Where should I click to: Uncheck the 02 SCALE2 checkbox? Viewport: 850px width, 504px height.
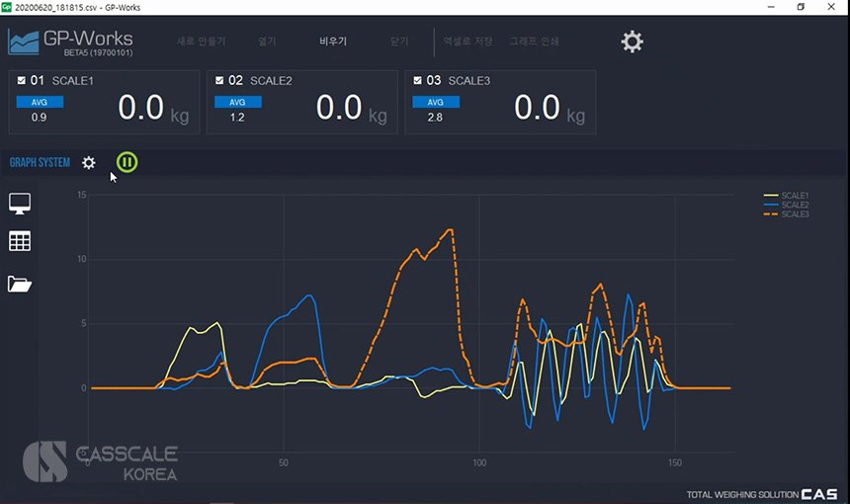coord(219,80)
